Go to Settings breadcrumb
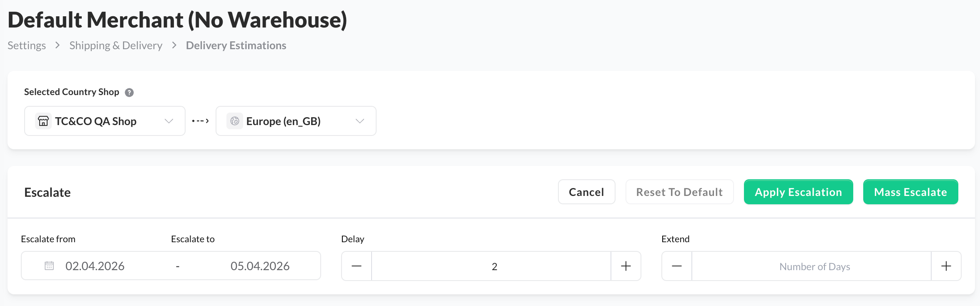The height and width of the screenshot is (306, 980). click(27, 45)
